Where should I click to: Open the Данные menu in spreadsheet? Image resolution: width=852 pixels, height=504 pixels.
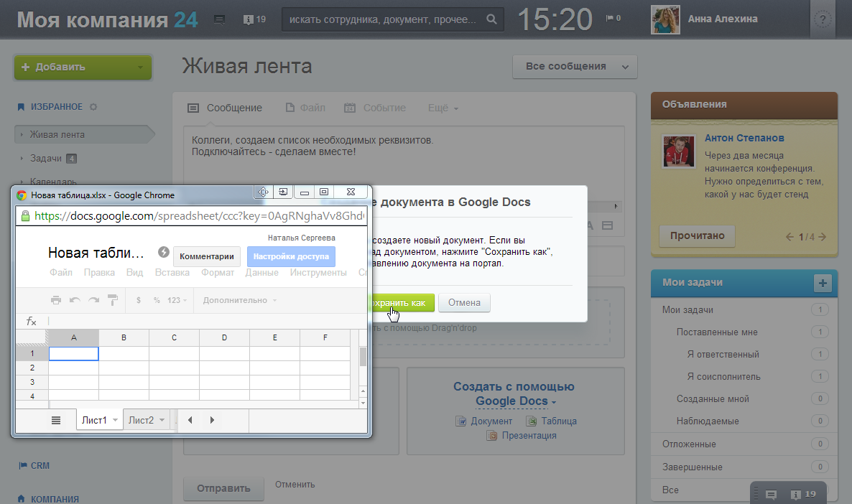tap(261, 273)
